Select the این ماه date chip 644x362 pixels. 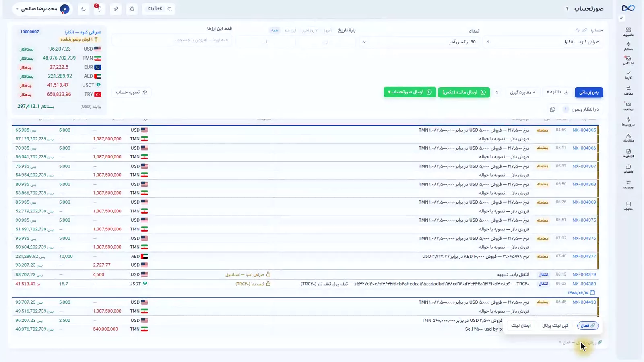(290, 31)
